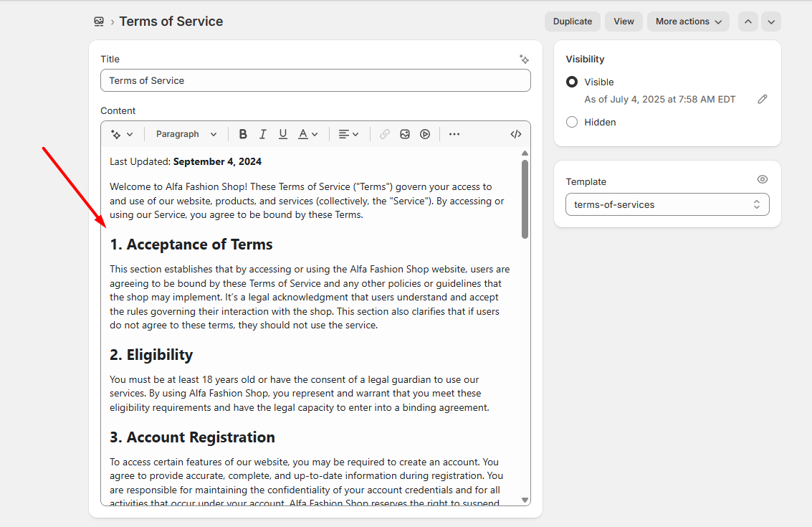Click the '1. Acceptance of Terms' heading
This screenshot has width=812, height=527.
[x=191, y=244]
